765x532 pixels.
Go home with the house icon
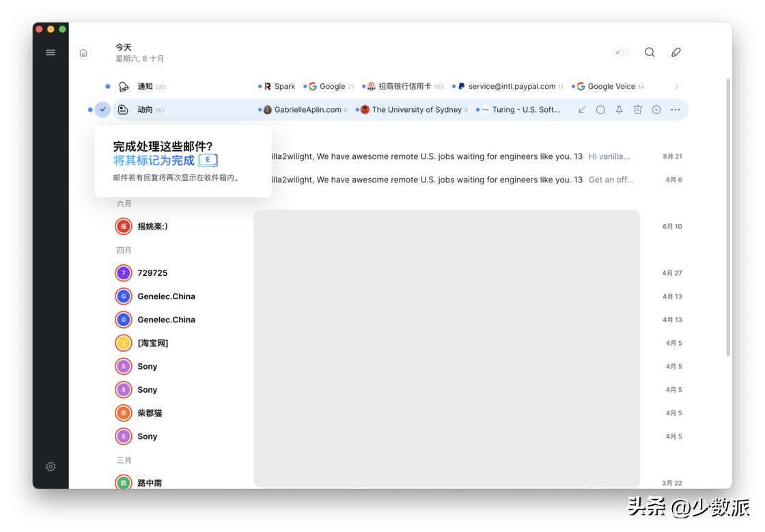pyautogui.click(x=83, y=52)
